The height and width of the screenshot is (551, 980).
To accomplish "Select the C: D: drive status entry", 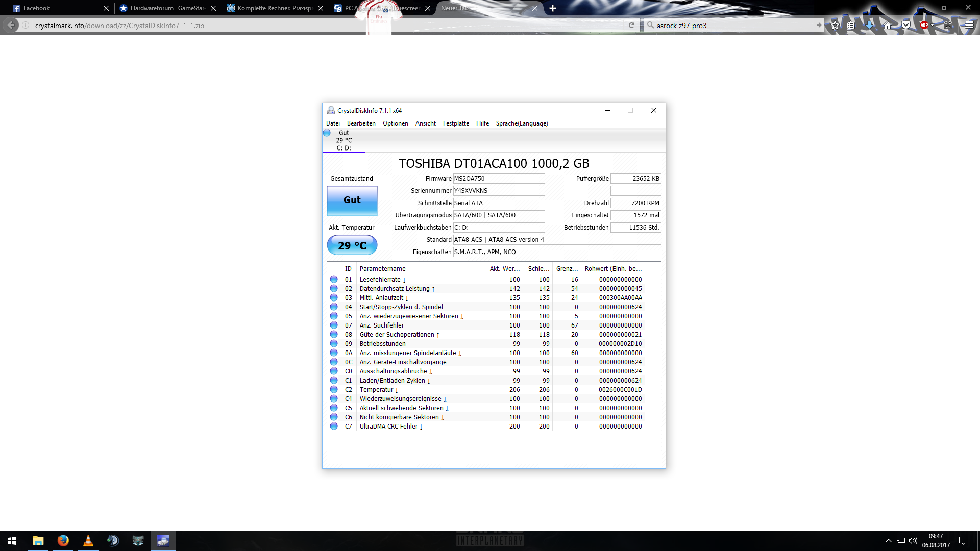I will coord(344,141).
